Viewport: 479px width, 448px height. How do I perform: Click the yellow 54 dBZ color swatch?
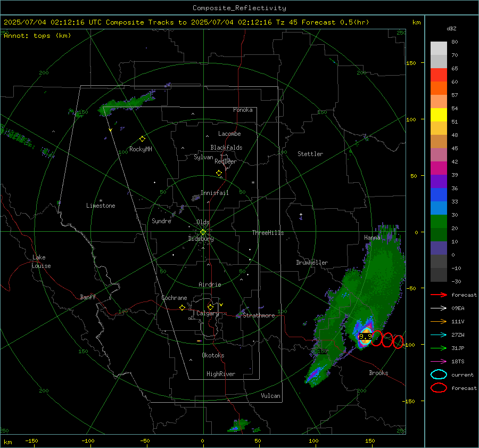(439, 115)
